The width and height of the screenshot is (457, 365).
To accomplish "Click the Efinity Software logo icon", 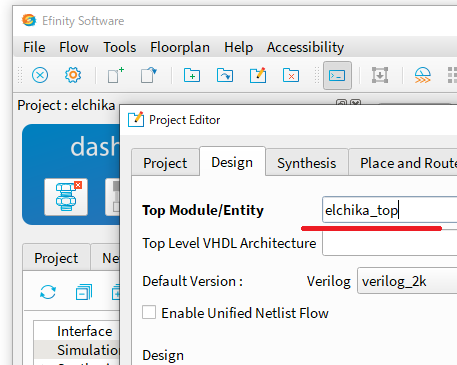I will [29, 20].
